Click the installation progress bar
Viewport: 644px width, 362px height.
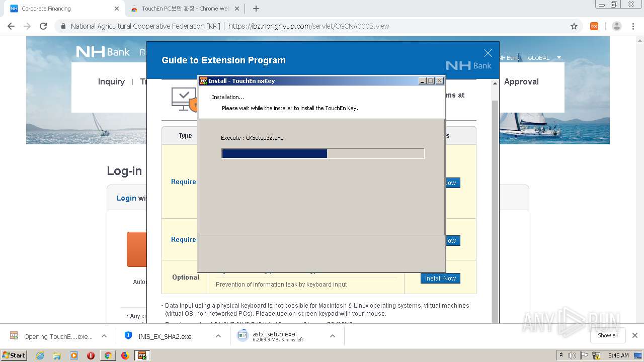323,153
